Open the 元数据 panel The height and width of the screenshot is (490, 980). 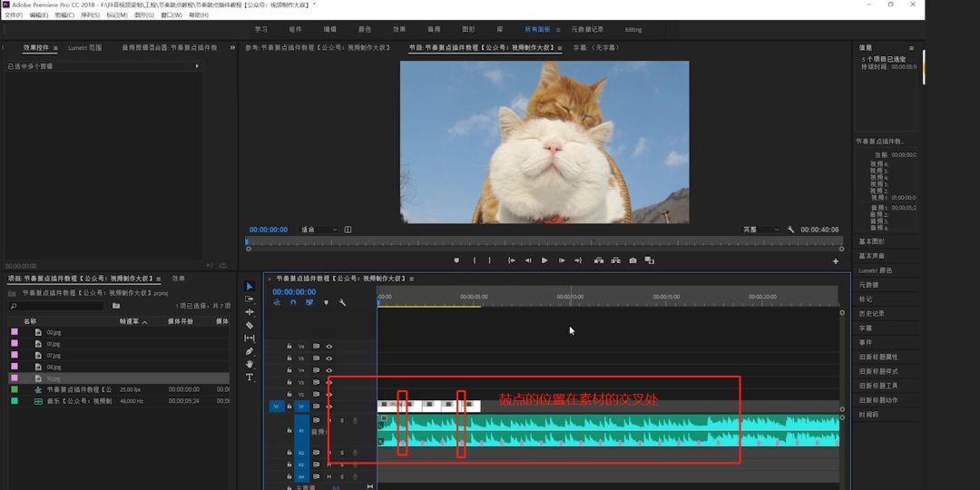pos(868,284)
